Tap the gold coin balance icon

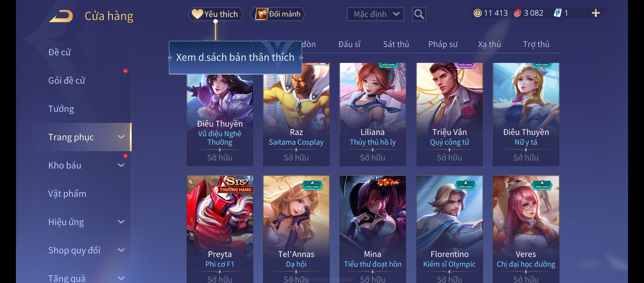tap(478, 13)
